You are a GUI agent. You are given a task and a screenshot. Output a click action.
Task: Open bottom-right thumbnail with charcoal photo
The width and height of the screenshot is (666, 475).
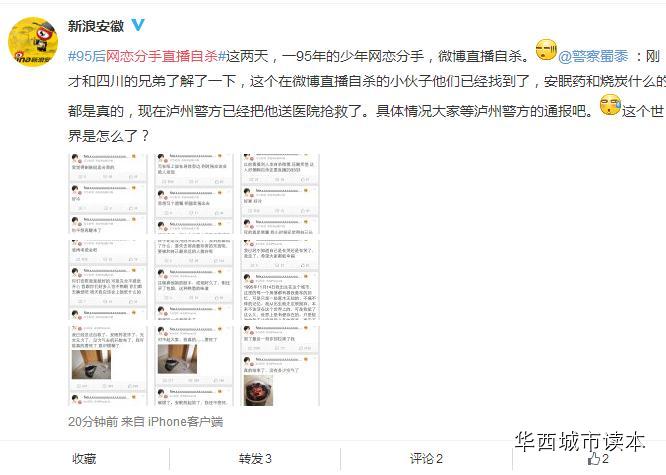click(280, 366)
